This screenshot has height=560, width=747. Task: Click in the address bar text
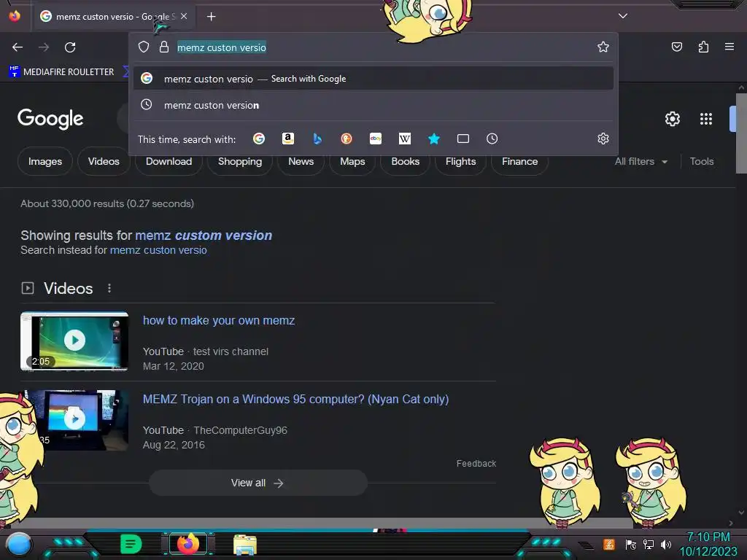pos(222,47)
